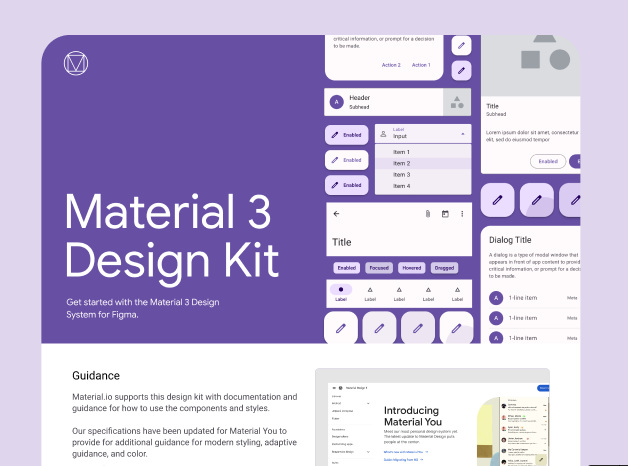Click the pencil FAB below the active Label tab
This screenshot has width=628, height=466.
click(341, 328)
